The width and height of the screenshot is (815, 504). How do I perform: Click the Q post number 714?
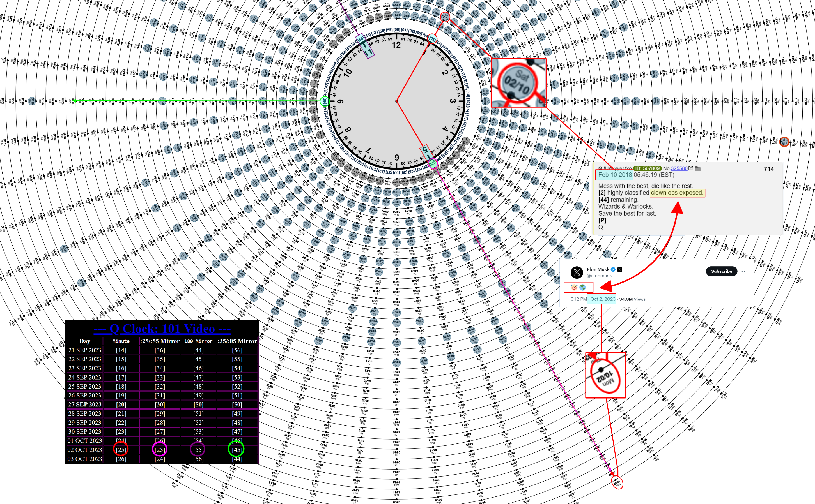tap(769, 169)
